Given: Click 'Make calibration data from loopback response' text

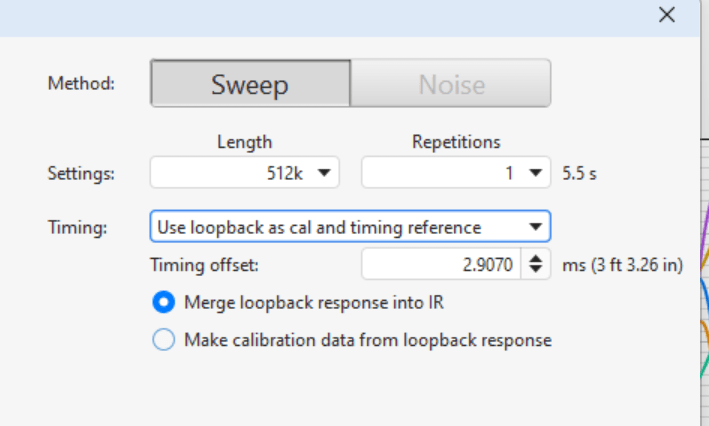Looking at the screenshot, I should tap(368, 340).
